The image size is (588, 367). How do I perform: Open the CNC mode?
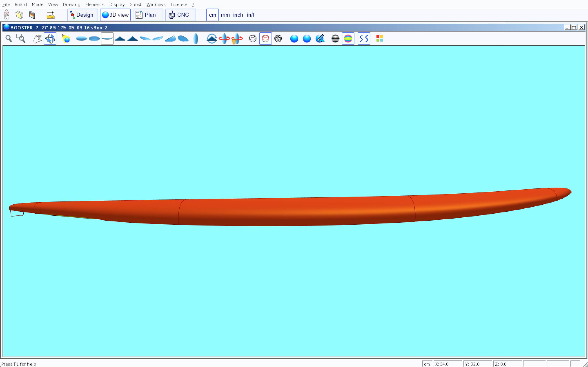[x=180, y=15]
